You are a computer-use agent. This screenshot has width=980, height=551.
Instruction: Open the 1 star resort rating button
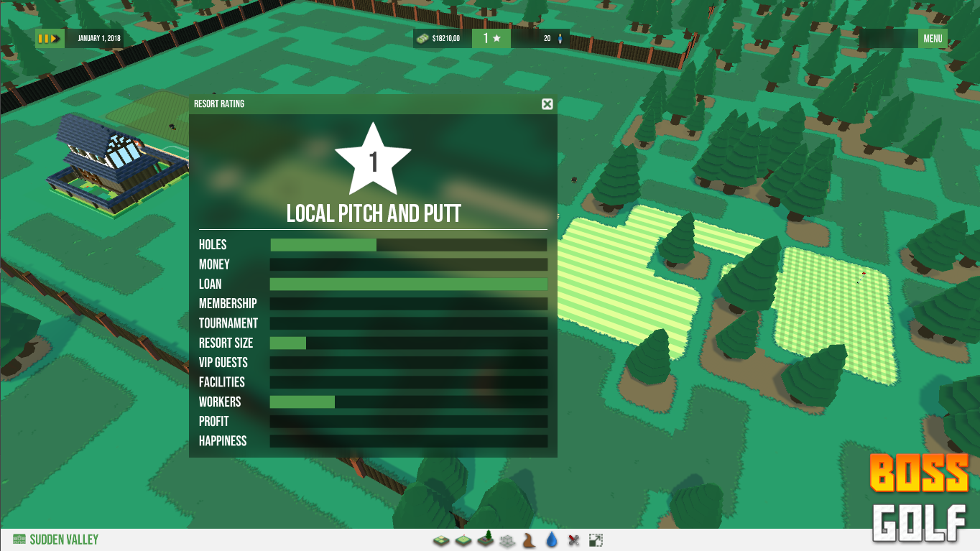point(491,38)
